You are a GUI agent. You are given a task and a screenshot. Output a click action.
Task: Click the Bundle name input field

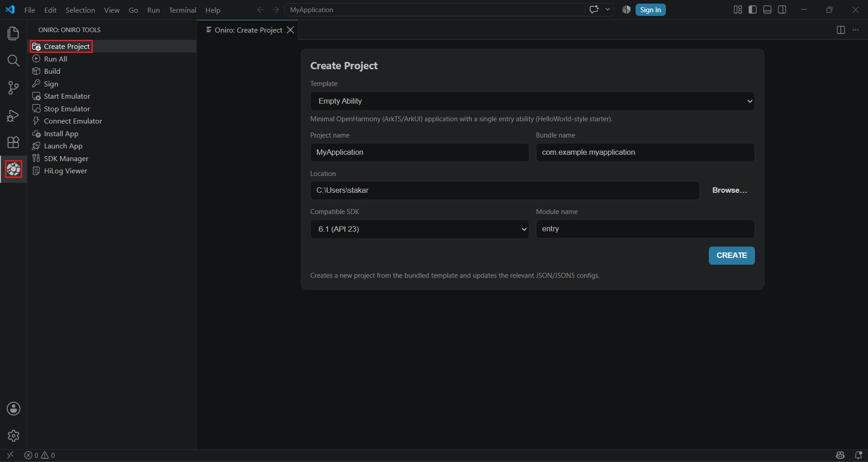tap(645, 152)
